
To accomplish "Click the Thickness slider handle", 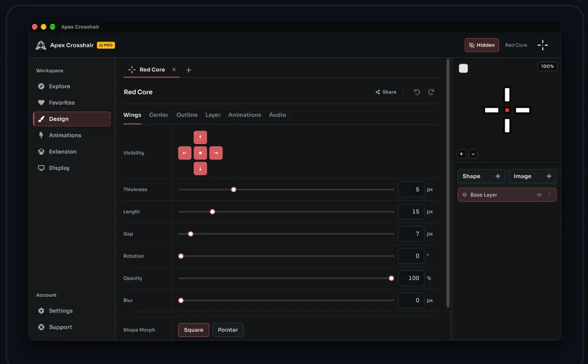I will (234, 189).
